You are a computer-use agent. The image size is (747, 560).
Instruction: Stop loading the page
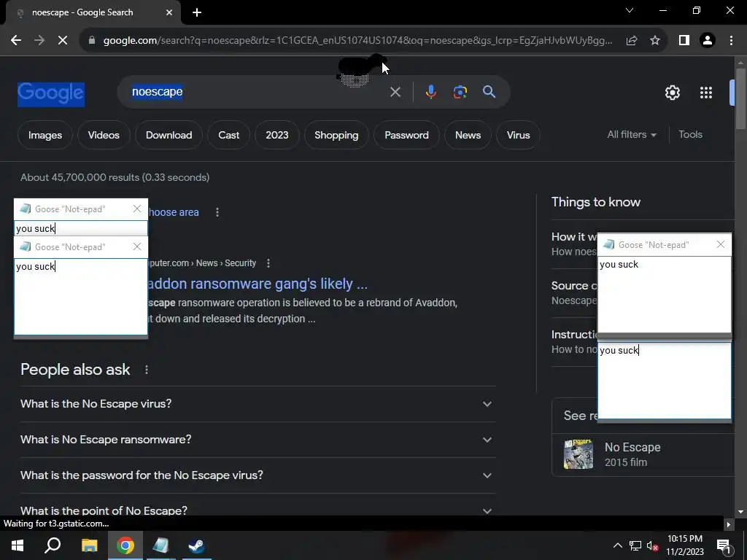(63, 41)
